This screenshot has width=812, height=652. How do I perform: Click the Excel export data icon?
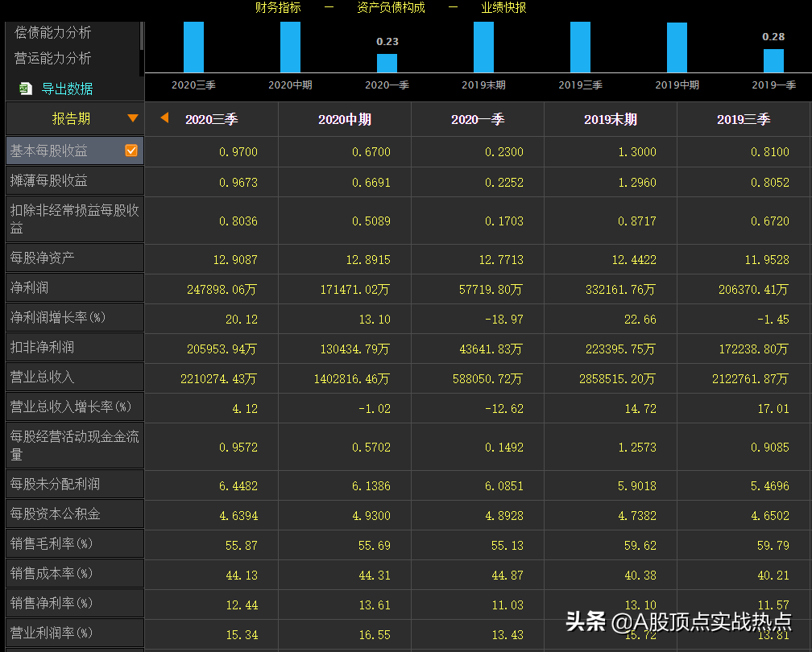pos(26,89)
